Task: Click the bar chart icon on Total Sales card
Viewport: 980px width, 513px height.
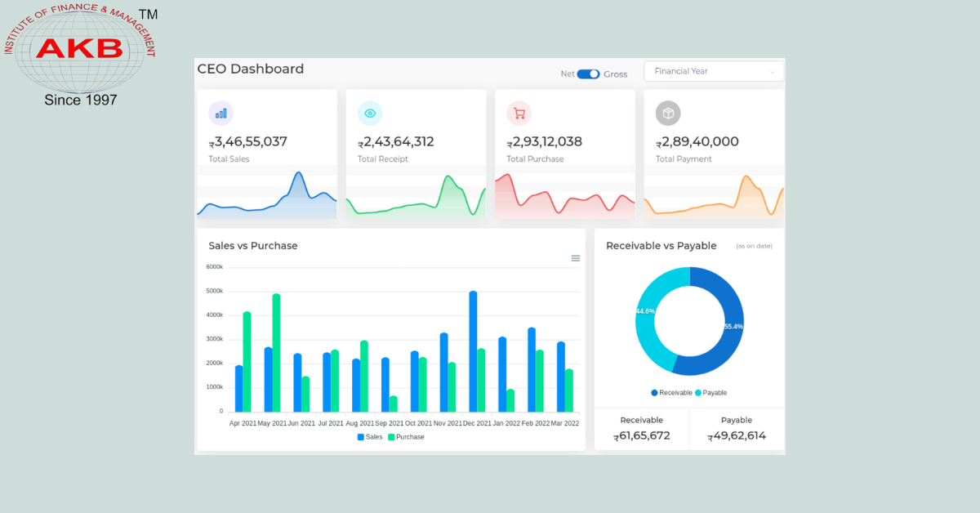Action: point(220,113)
